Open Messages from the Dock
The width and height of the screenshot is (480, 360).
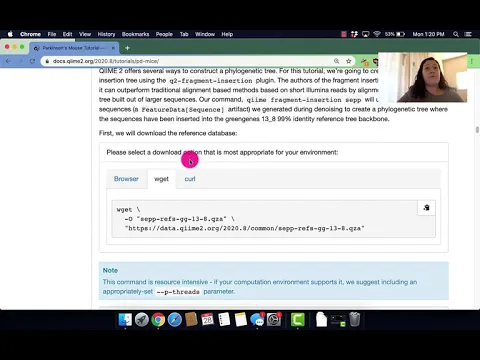(257, 320)
